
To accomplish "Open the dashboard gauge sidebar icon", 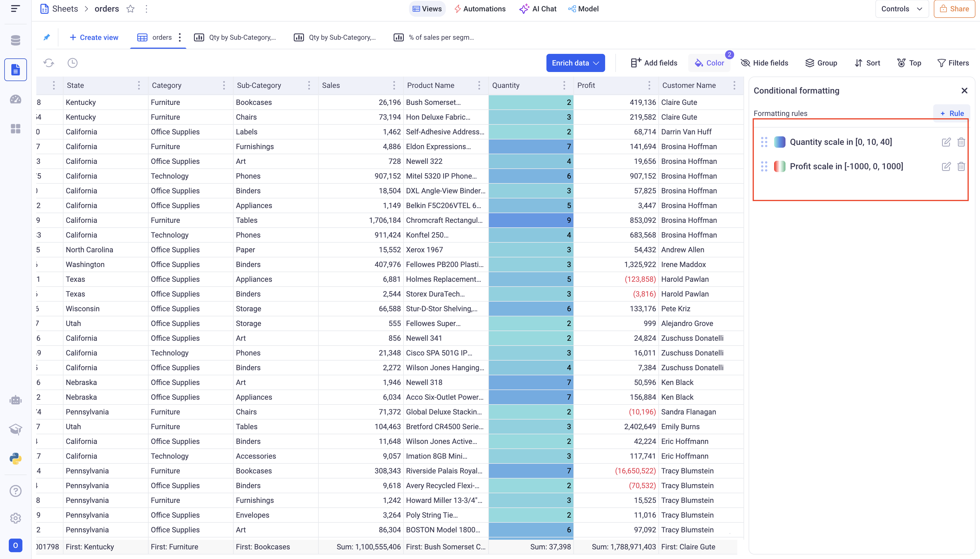I will (15, 99).
